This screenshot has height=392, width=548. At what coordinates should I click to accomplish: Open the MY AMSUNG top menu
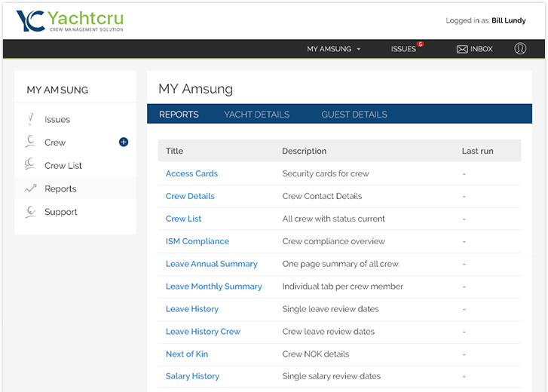pos(333,49)
